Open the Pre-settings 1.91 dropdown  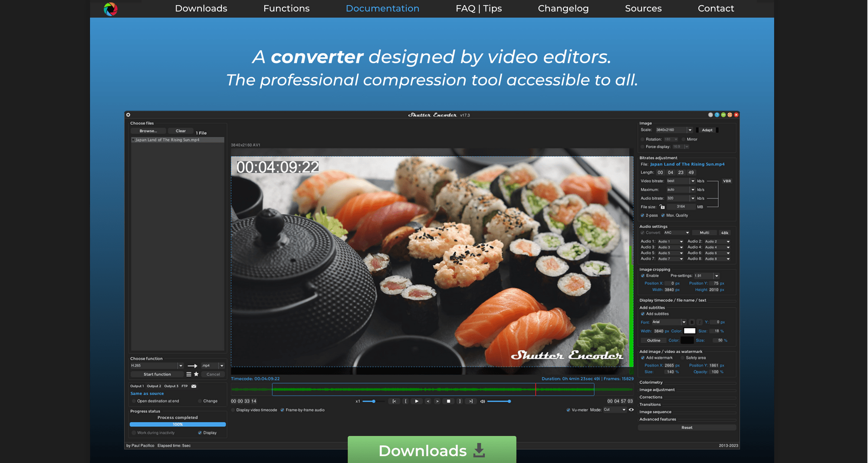pyautogui.click(x=707, y=276)
